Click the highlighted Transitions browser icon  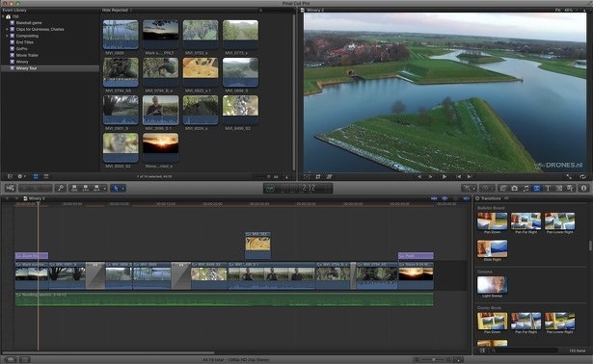click(537, 188)
